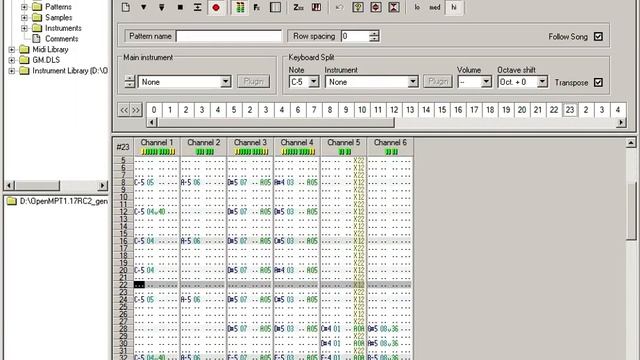
Task: Select order 0 in sequence list
Action: [154, 110]
